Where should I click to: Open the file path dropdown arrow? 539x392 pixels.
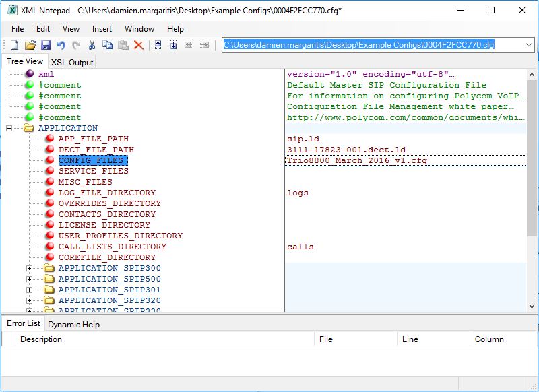[x=528, y=45]
